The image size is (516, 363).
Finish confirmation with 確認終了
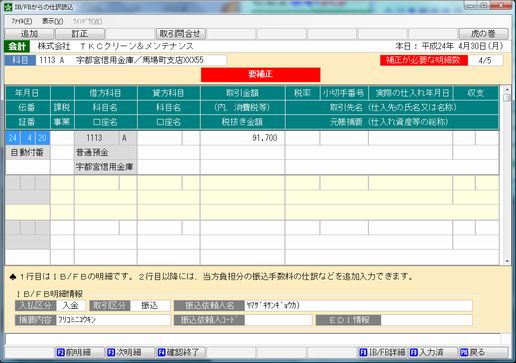[180, 352]
